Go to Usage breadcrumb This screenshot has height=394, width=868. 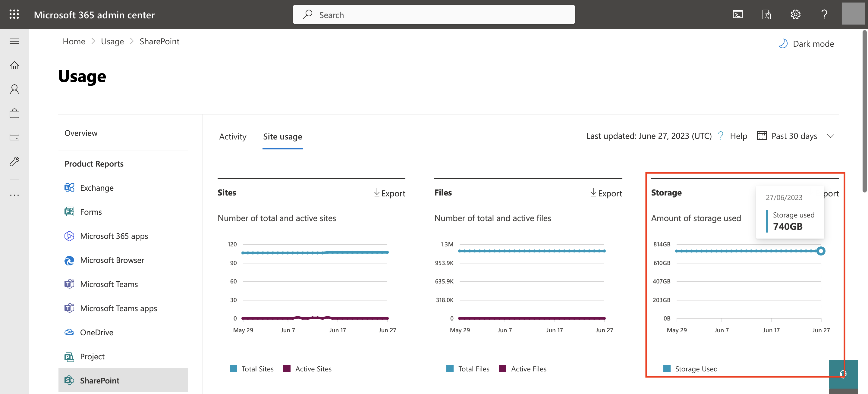point(112,42)
